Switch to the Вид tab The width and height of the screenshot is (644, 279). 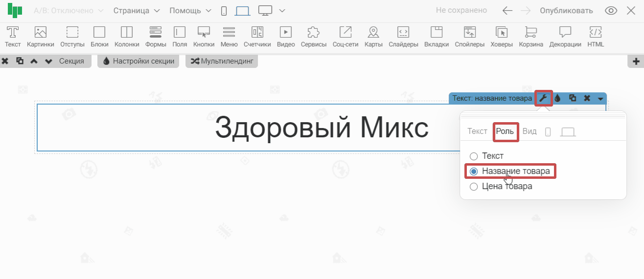529,131
